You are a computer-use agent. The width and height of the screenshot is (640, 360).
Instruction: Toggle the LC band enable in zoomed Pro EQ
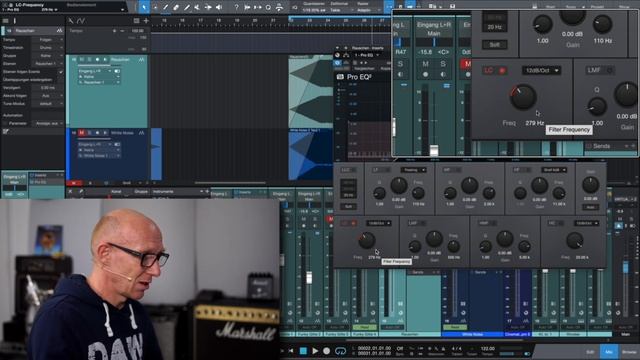pos(502,71)
